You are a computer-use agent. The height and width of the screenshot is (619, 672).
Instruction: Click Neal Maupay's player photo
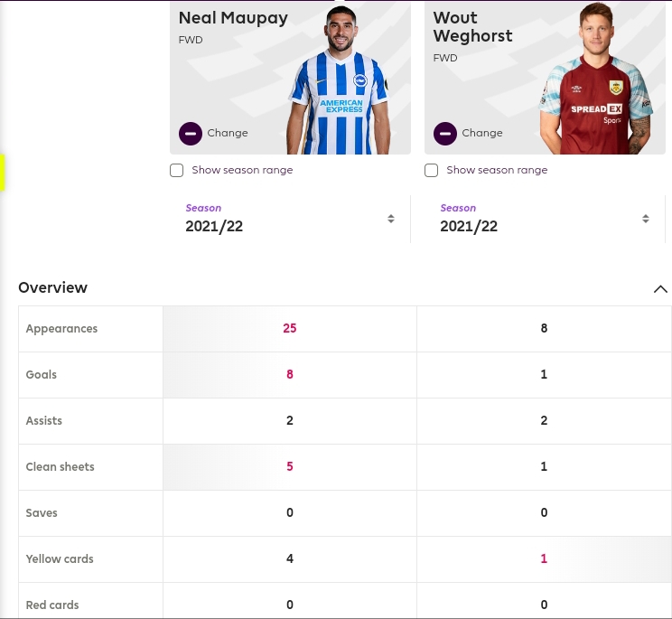[340, 80]
